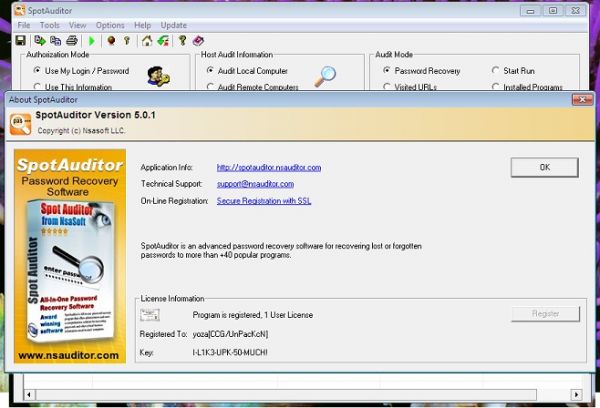
Task: Click 'SpotAuditor Version 5.0.1' heading
Action: click(x=95, y=115)
